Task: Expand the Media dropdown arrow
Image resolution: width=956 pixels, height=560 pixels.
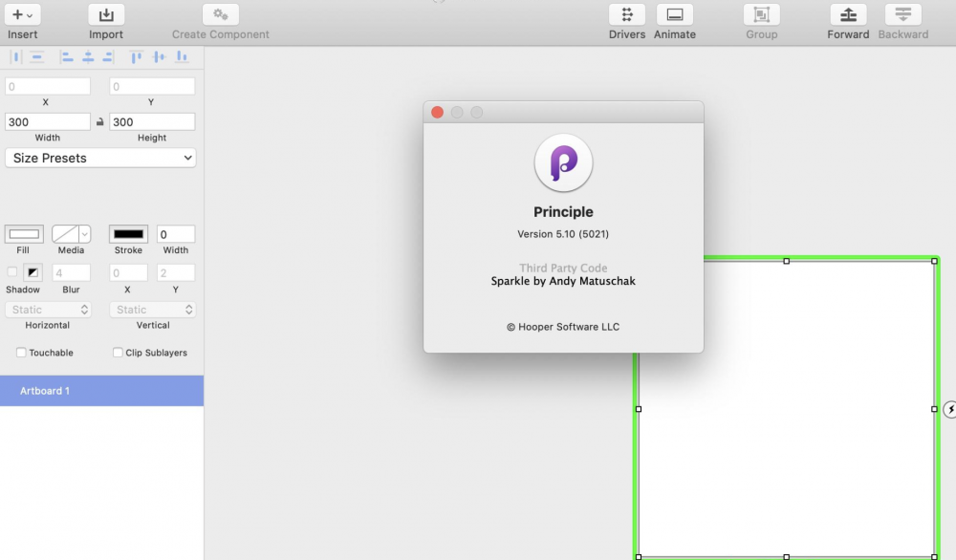Action: point(85,234)
